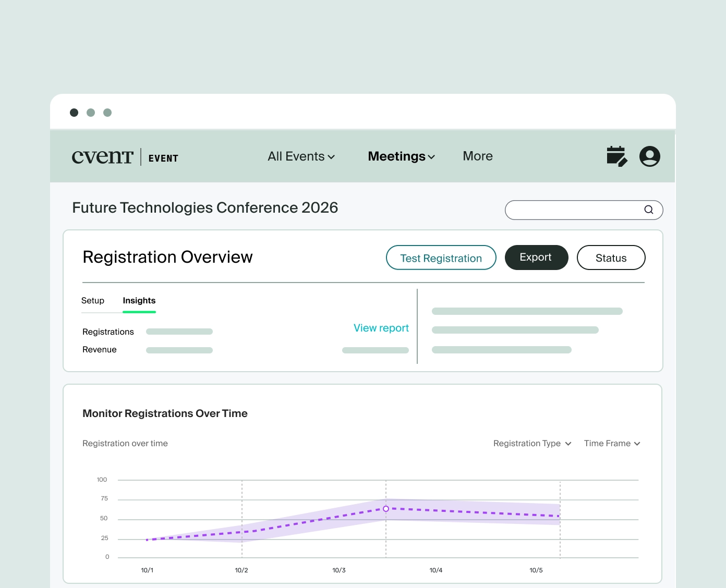Open the Registration Type dropdown

pyautogui.click(x=533, y=443)
